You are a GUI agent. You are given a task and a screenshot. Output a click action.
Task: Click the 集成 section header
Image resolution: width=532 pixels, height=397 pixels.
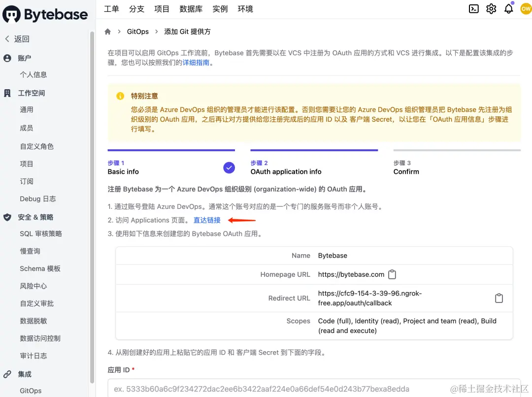(25, 374)
